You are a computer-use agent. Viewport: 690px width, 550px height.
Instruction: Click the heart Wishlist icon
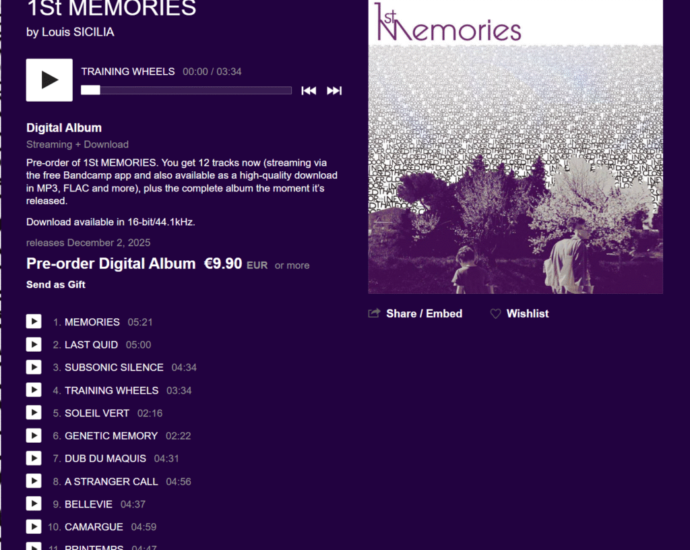pos(495,314)
